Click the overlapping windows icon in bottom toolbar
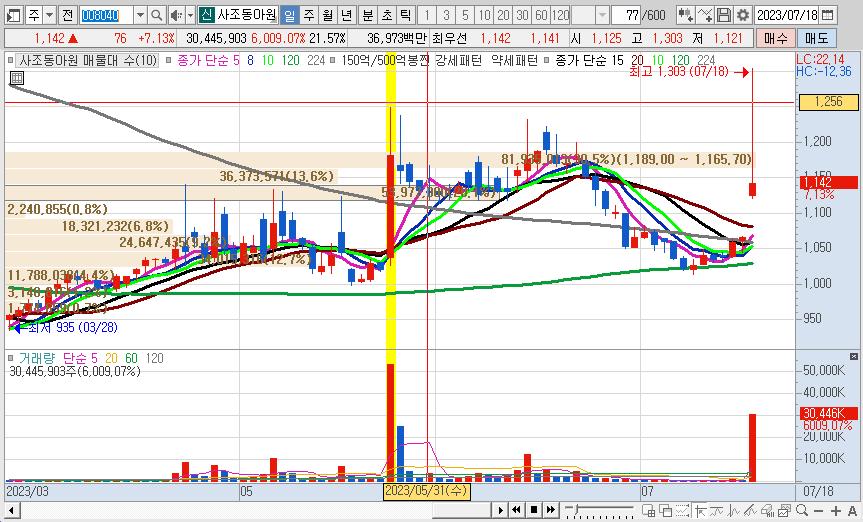The width and height of the screenshot is (863, 522). coord(665,510)
